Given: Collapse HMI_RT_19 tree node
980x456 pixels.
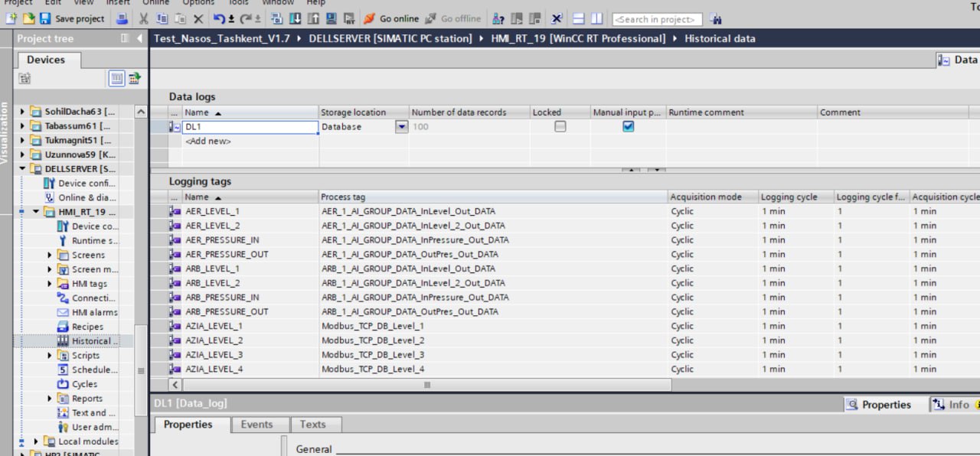Looking at the screenshot, I should tap(36, 212).
